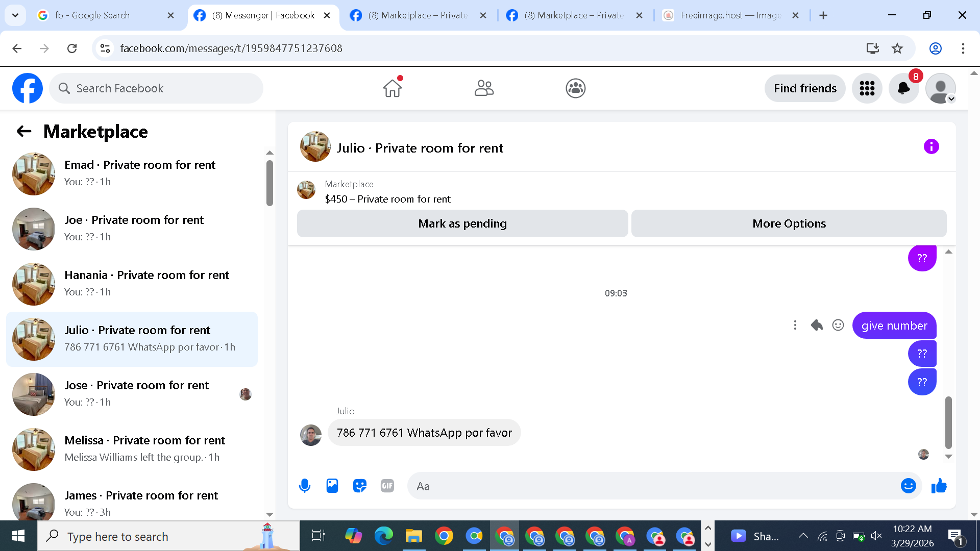Click Mark as pending button
980x551 pixels.
[x=462, y=223]
